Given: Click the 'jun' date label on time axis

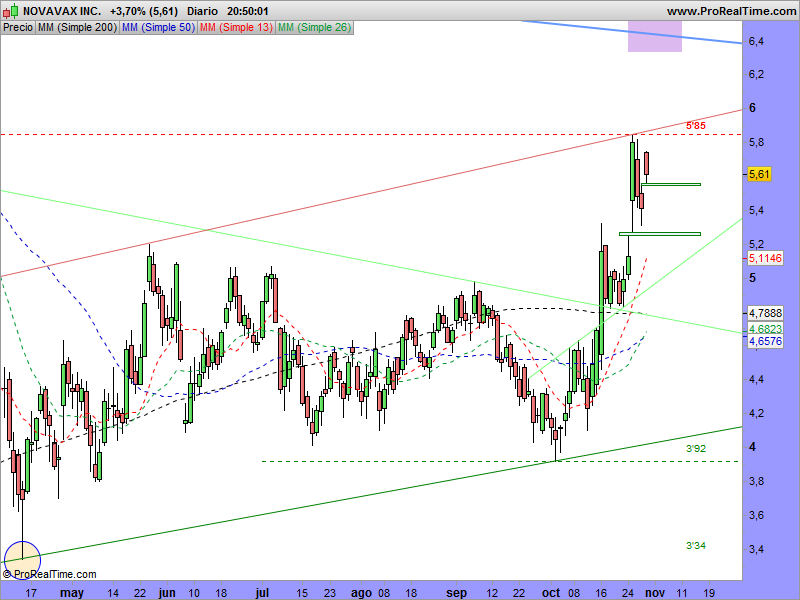Looking at the screenshot, I should [167, 593].
